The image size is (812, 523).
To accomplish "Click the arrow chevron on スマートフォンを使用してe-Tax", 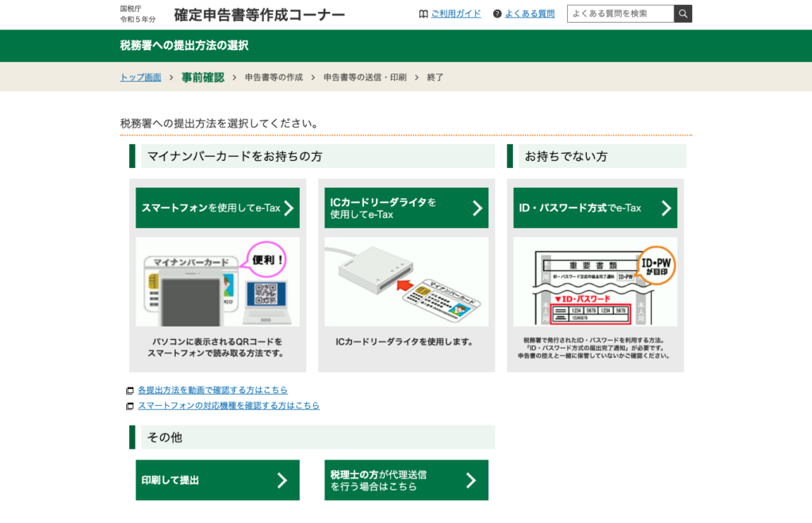I will 290,208.
